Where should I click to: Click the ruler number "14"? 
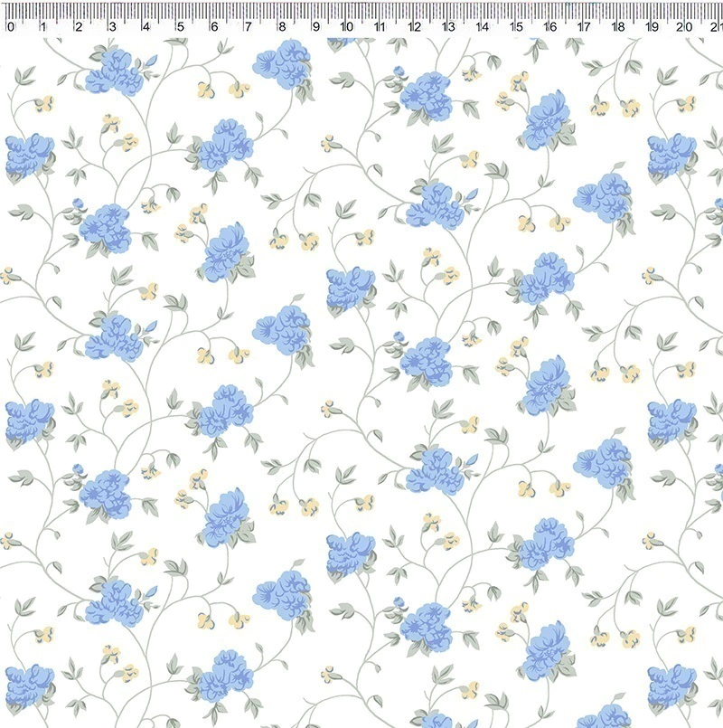483,26
